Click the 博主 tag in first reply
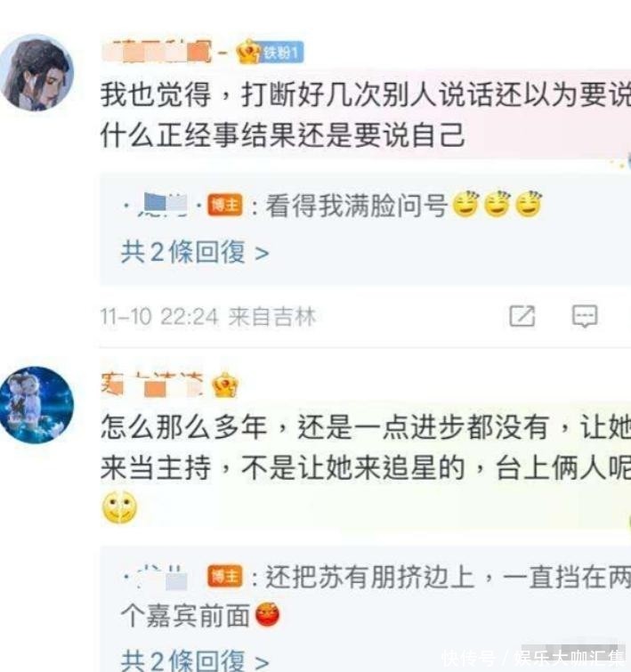This screenshot has width=631, height=672. [224, 205]
